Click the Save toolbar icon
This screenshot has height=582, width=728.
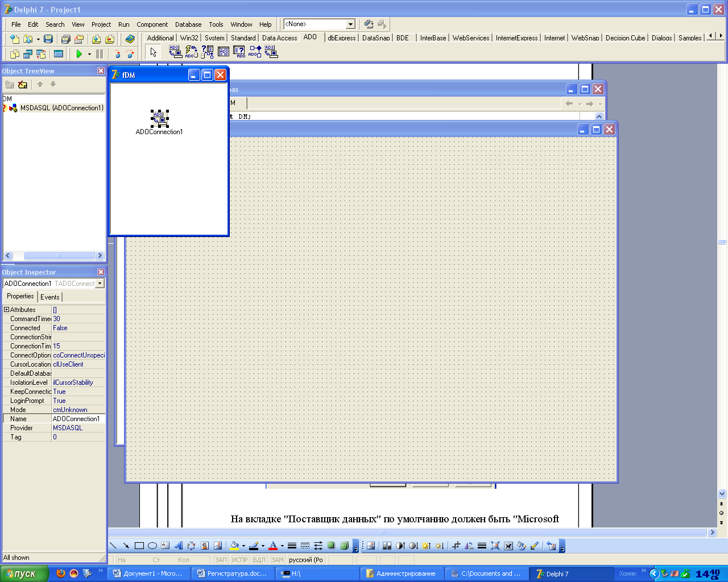[x=48, y=39]
